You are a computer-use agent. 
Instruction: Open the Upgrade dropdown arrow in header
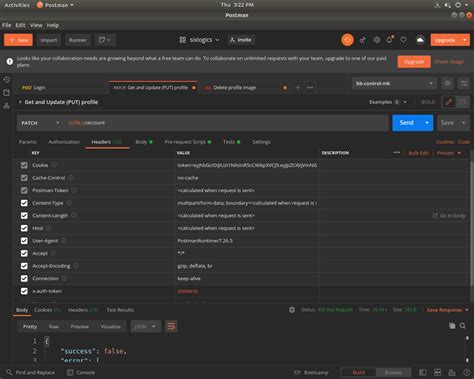tap(465, 40)
